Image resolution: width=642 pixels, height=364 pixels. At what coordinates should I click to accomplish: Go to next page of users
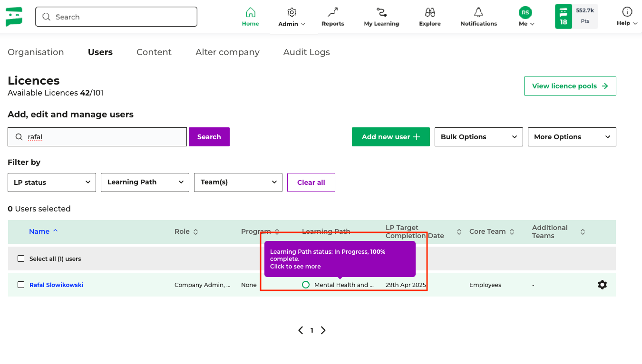pyautogui.click(x=323, y=330)
